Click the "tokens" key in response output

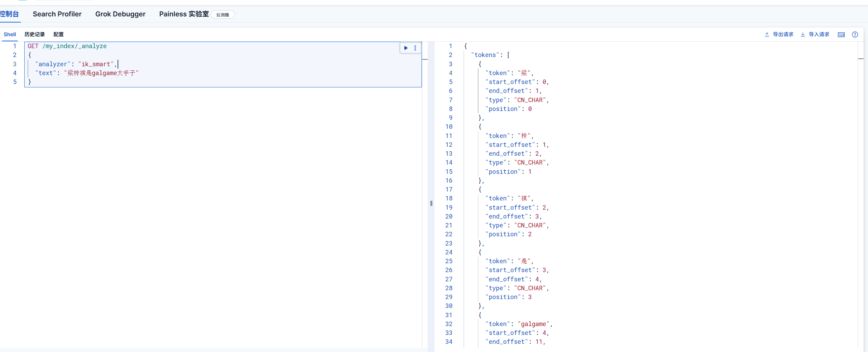pos(485,55)
